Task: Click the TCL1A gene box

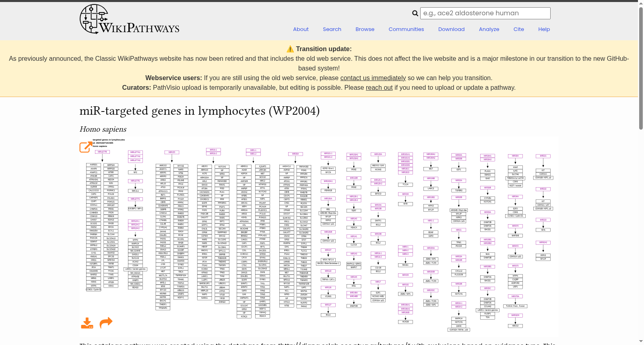Action: click(405, 185)
